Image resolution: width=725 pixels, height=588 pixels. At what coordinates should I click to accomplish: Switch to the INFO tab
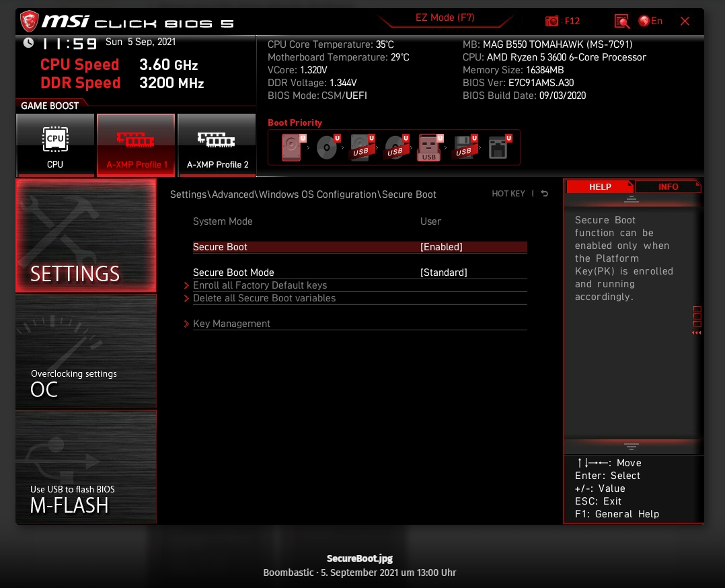coord(668,186)
